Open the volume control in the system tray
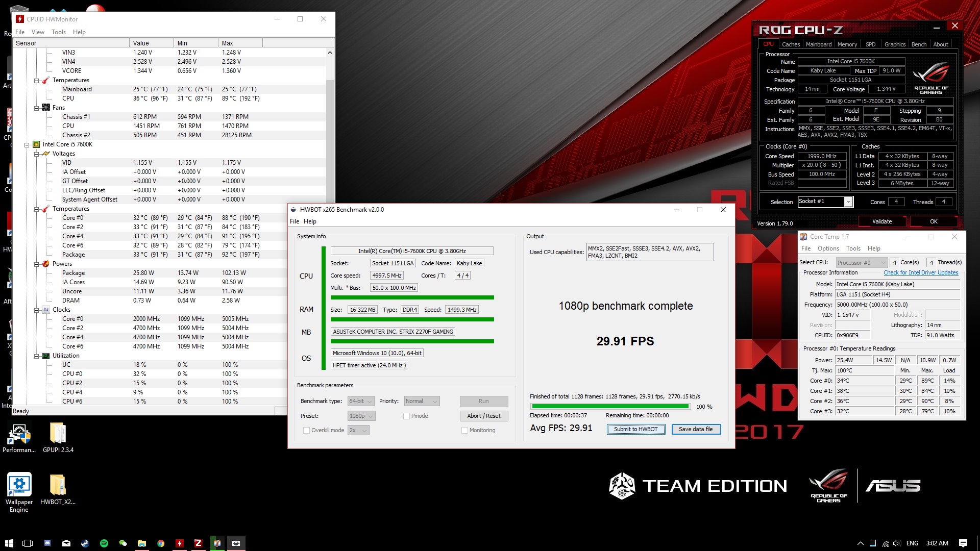The width and height of the screenshot is (980, 551). pyautogui.click(x=897, y=543)
